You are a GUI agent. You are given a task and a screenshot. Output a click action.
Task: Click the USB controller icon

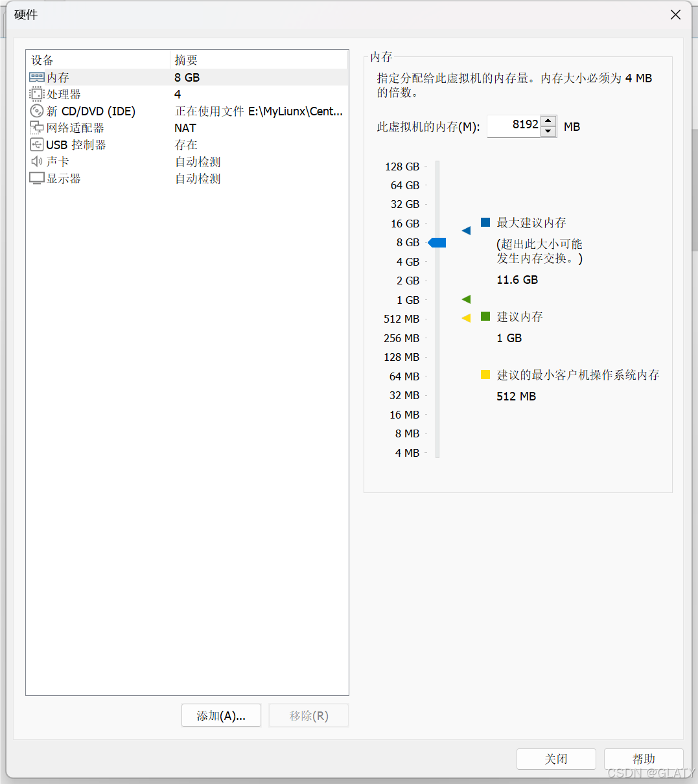(x=37, y=144)
